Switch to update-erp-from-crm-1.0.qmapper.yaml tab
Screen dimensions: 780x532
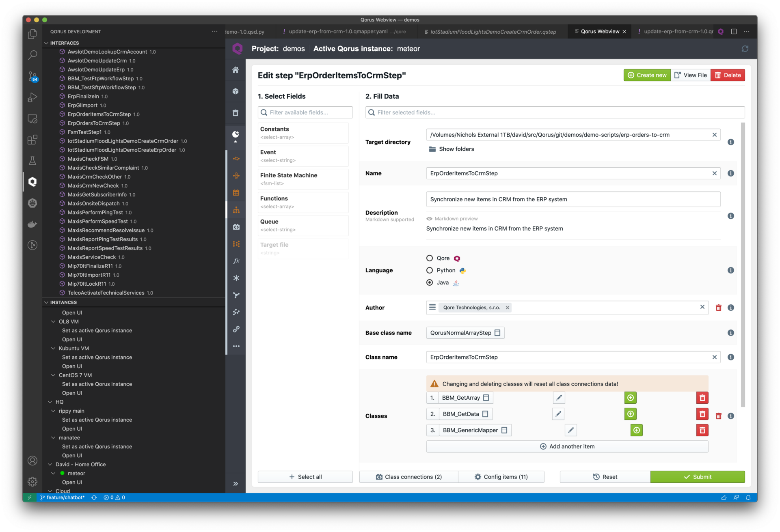tap(344, 32)
